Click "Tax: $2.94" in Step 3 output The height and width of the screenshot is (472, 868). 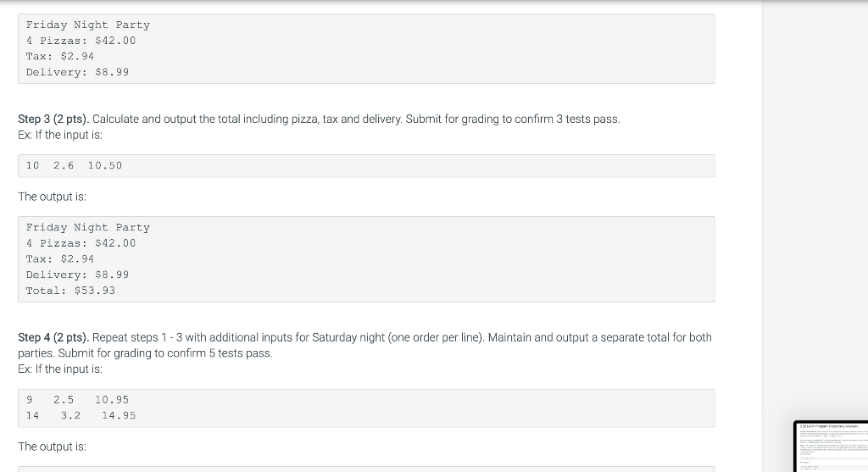tap(60, 259)
